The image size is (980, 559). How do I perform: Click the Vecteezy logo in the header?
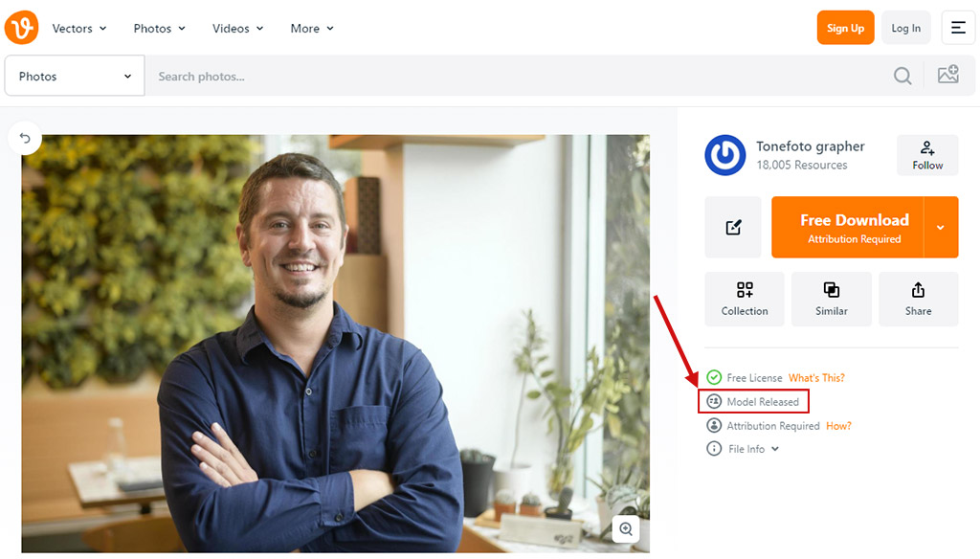click(21, 27)
